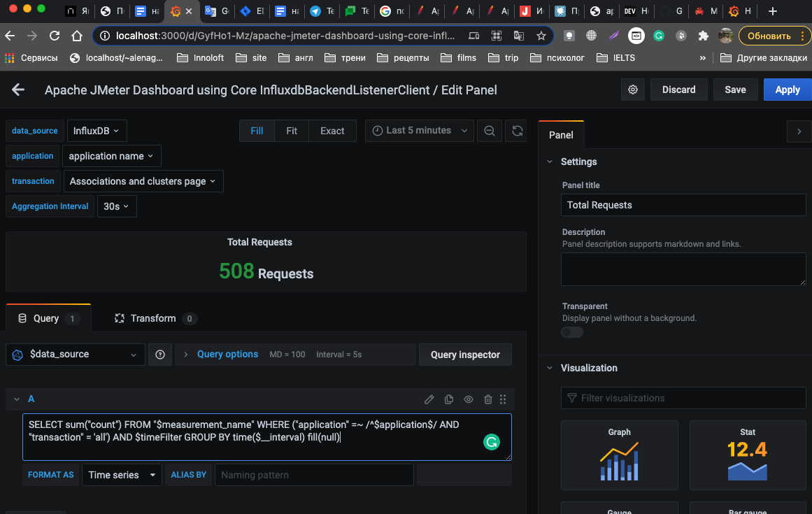Click the zoom out time range icon
The width and height of the screenshot is (812, 514).
pos(490,131)
